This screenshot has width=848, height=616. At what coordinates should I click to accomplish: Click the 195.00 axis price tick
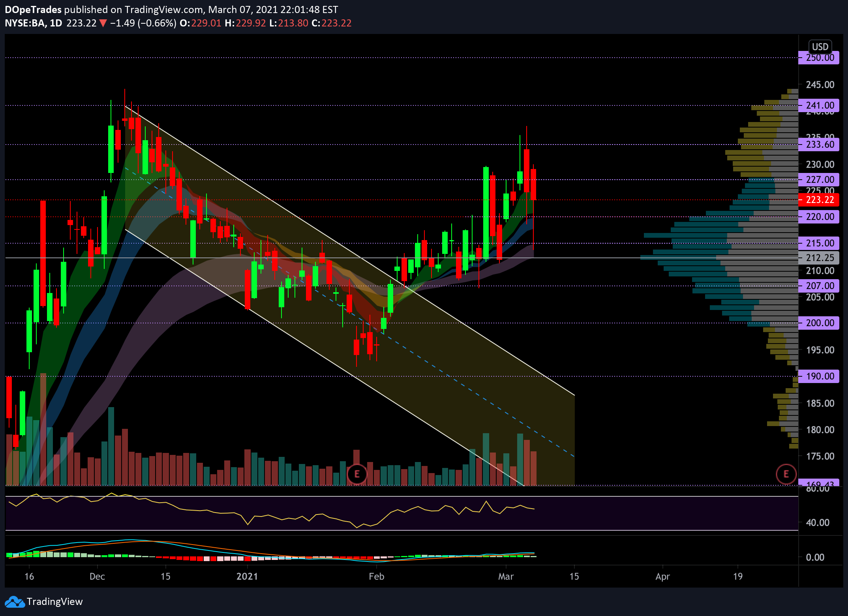pos(820,350)
